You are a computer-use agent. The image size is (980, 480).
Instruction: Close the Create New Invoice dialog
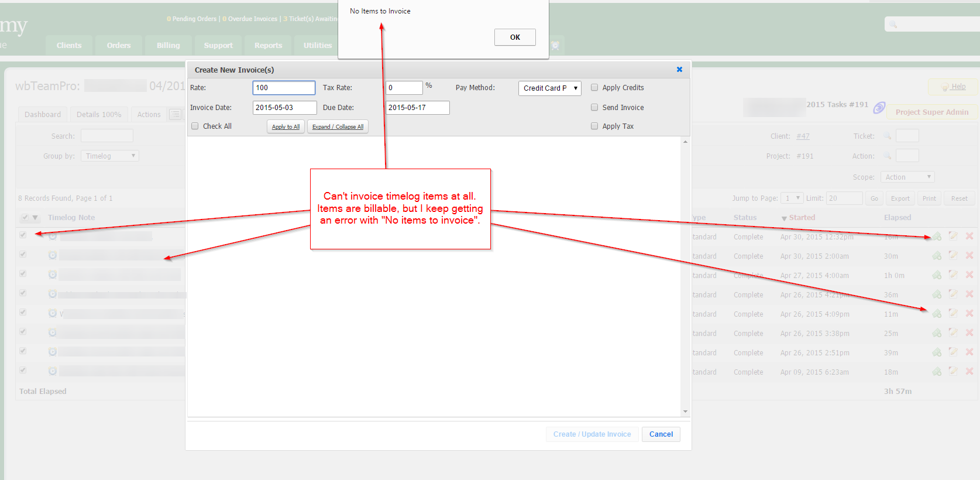pyautogui.click(x=679, y=70)
